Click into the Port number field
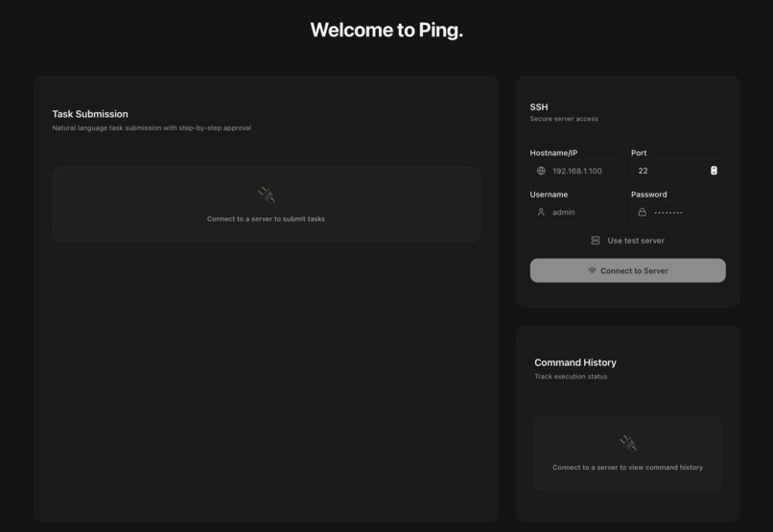This screenshot has width=773, height=532. point(678,171)
